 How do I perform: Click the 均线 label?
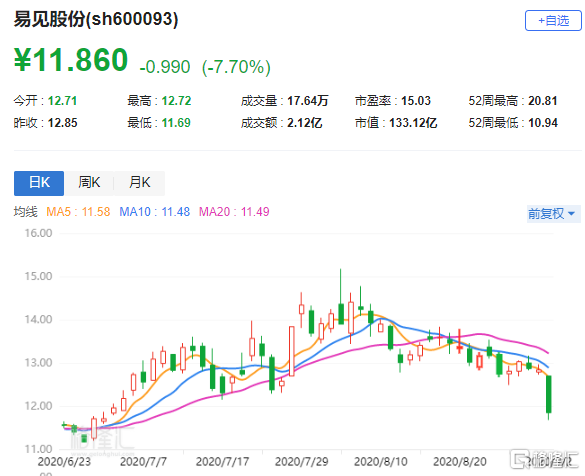[x=26, y=212]
